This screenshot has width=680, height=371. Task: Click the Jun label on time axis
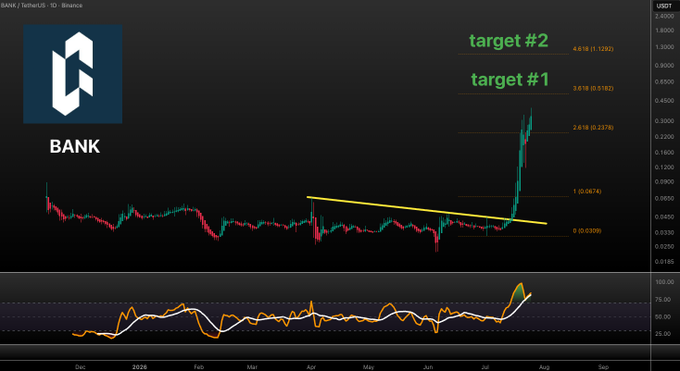click(x=428, y=367)
